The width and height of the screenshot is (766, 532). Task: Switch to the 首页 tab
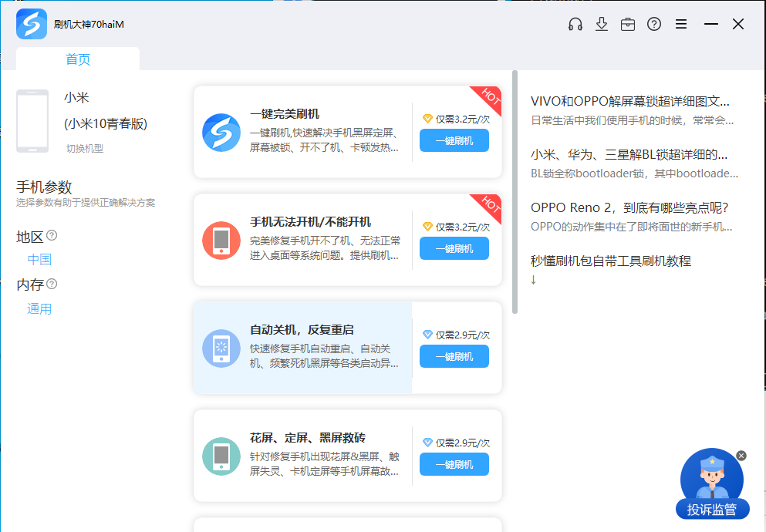pos(78,59)
